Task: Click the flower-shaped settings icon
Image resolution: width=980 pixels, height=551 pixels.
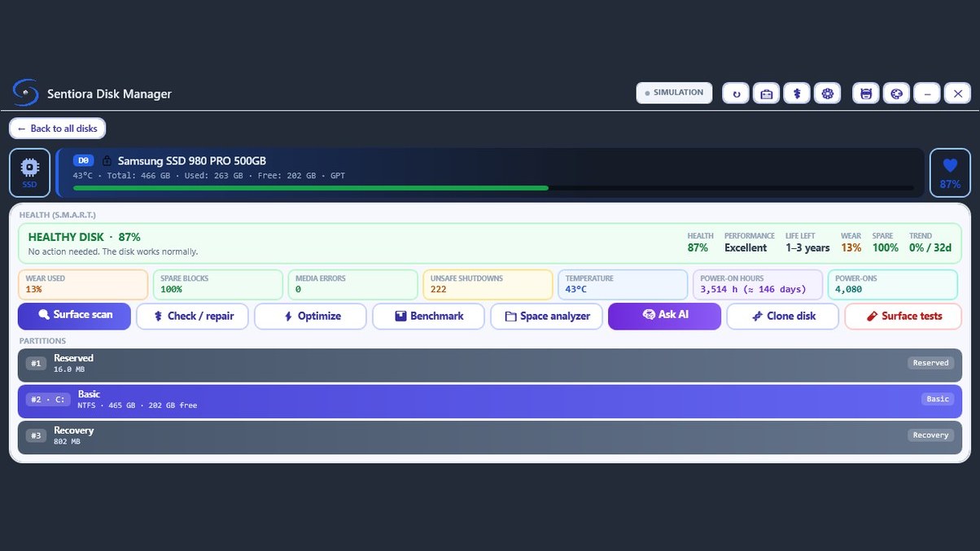Action: click(828, 94)
